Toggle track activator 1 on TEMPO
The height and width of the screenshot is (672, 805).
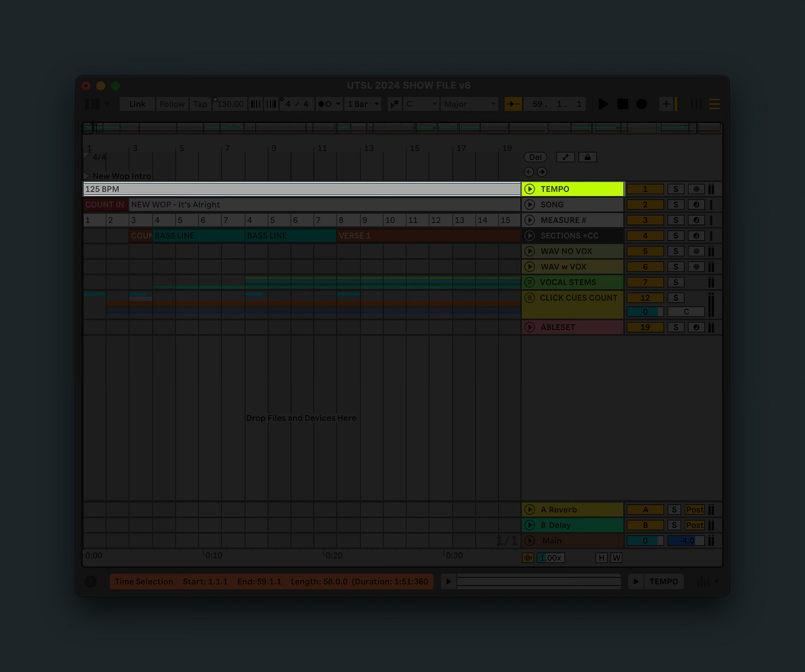[x=645, y=189]
